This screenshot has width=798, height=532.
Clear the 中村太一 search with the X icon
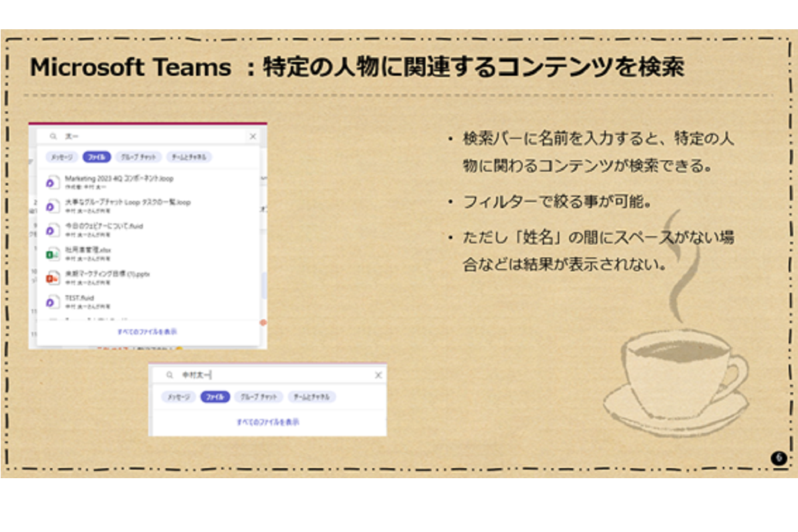tap(378, 375)
